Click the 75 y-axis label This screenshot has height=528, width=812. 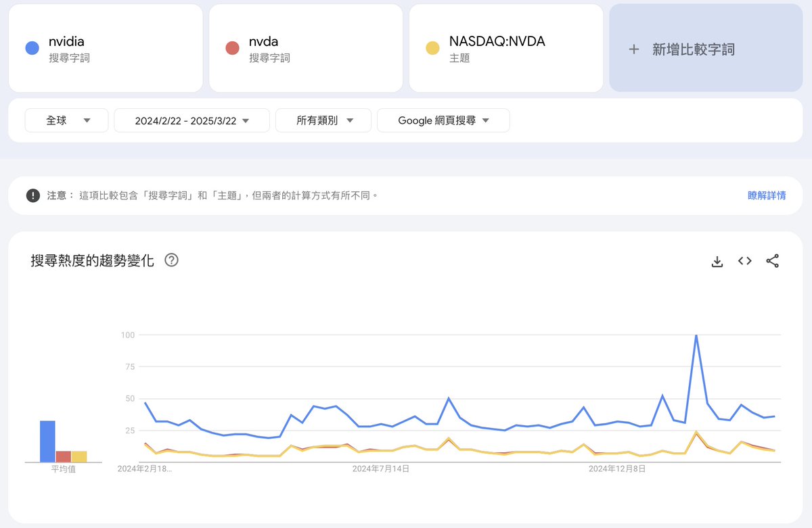130,367
